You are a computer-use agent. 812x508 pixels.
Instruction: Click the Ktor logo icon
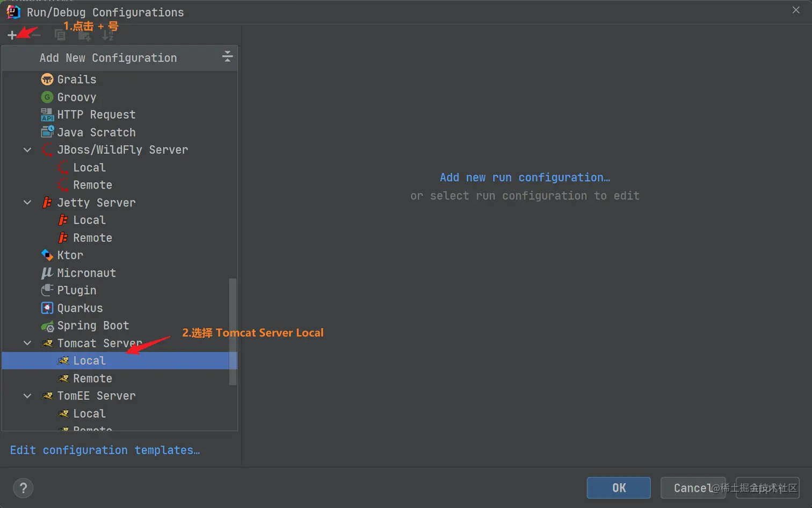point(47,255)
